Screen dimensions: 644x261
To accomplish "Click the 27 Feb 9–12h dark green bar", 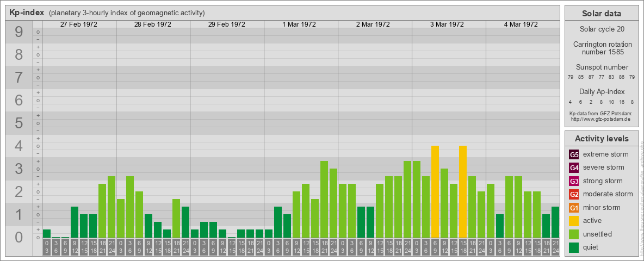I will click(x=75, y=222).
